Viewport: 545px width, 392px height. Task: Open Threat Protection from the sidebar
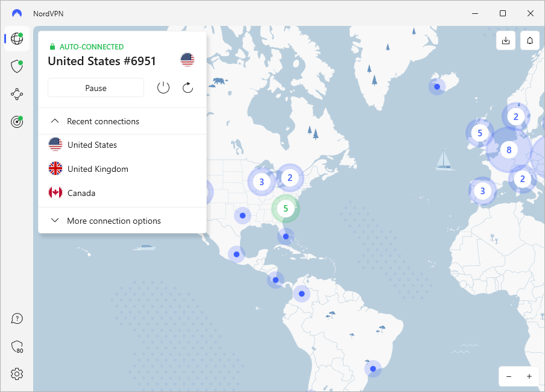coord(16,66)
